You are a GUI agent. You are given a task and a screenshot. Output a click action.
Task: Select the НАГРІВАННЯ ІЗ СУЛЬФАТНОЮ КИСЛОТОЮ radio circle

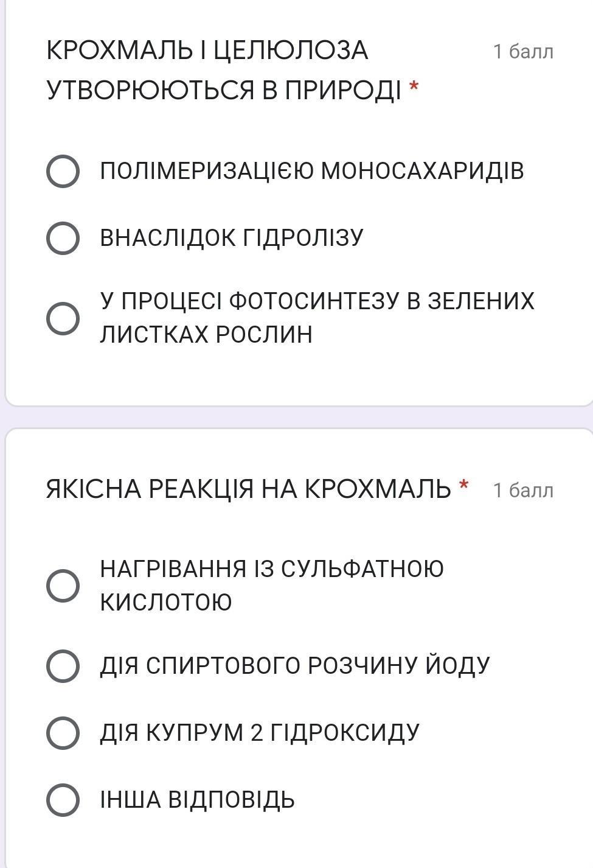tap(63, 586)
